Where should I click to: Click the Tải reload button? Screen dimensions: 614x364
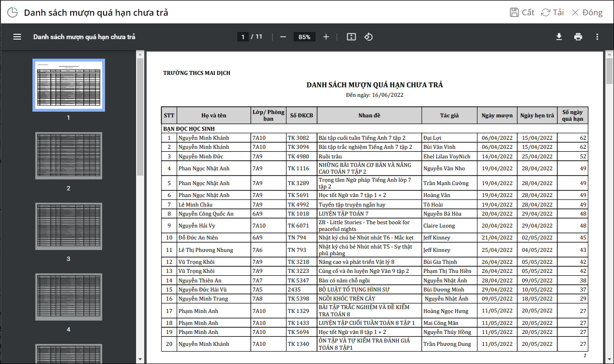pyautogui.click(x=552, y=12)
